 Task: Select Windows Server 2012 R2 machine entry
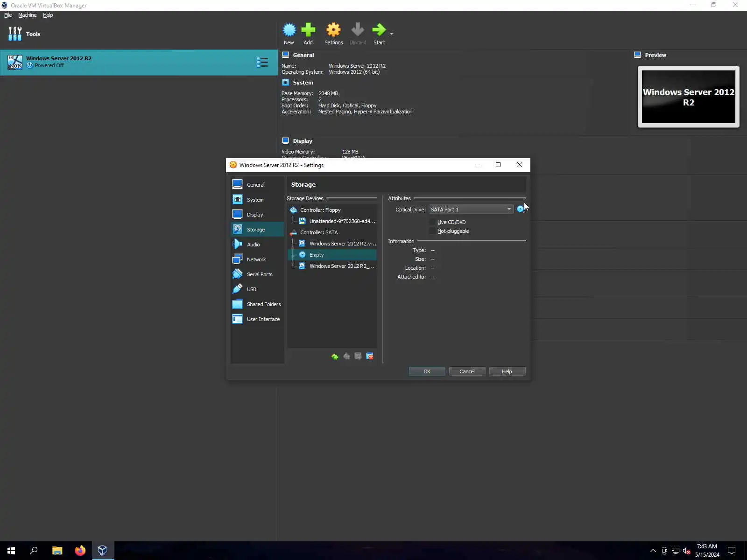(x=139, y=62)
